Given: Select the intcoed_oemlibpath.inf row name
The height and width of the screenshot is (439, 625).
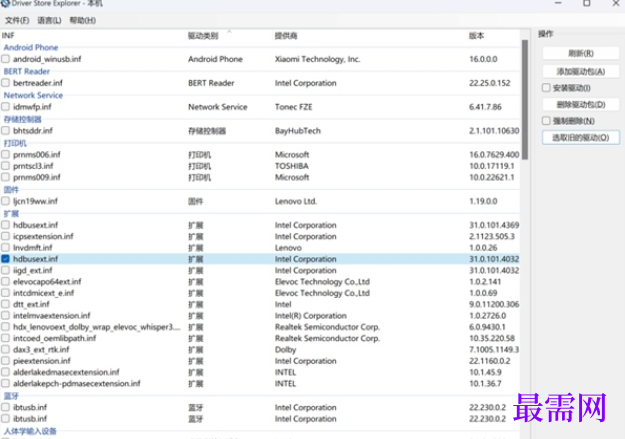Looking at the screenshot, I should pos(55,338).
